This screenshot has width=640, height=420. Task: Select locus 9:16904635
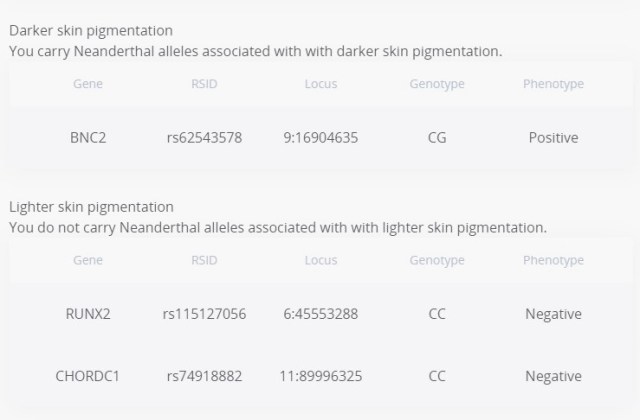coord(322,138)
